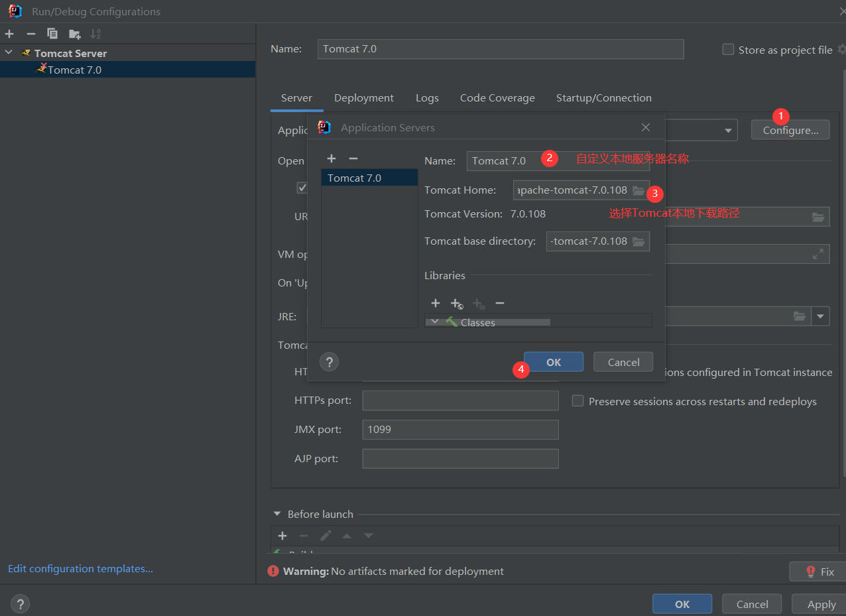The height and width of the screenshot is (616, 846).
Task: Browse for the Tomcat base directory
Action: pos(638,241)
